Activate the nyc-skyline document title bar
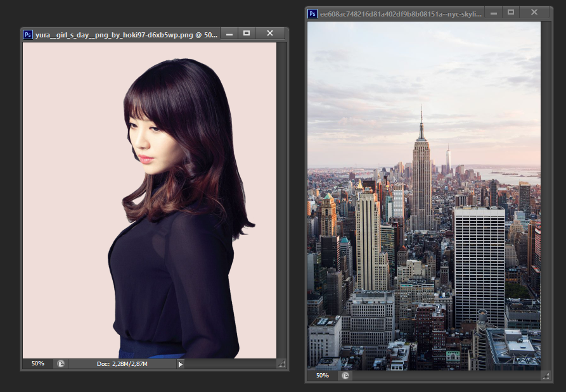Image resolution: width=566 pixels, height=392 pixels. pos(399,13)
